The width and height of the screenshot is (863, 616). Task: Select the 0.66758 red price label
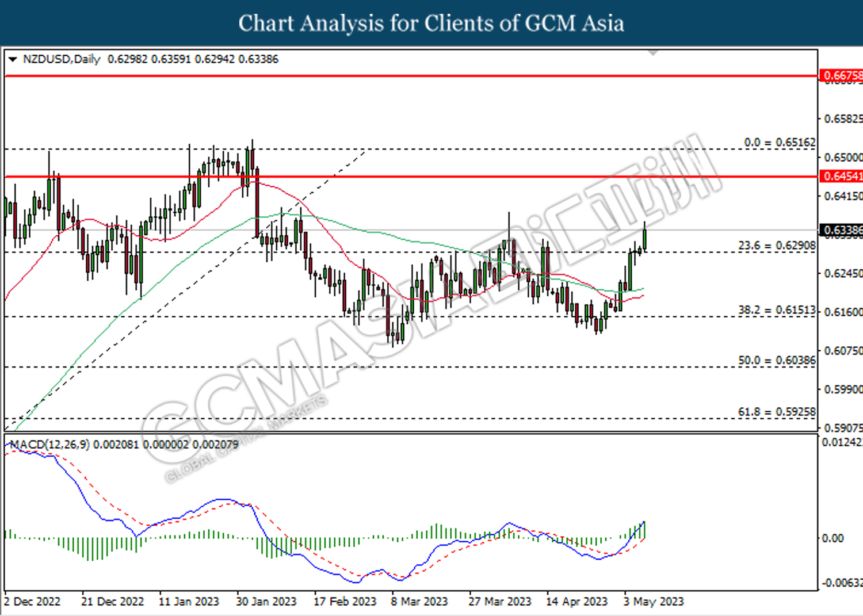pos(841,75)
